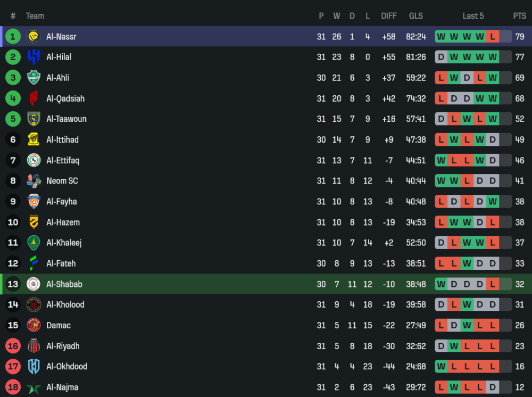532x397 pixels.
Task: Click the red position 16 badge for Al-Riyadh
Action: (13, 346)
